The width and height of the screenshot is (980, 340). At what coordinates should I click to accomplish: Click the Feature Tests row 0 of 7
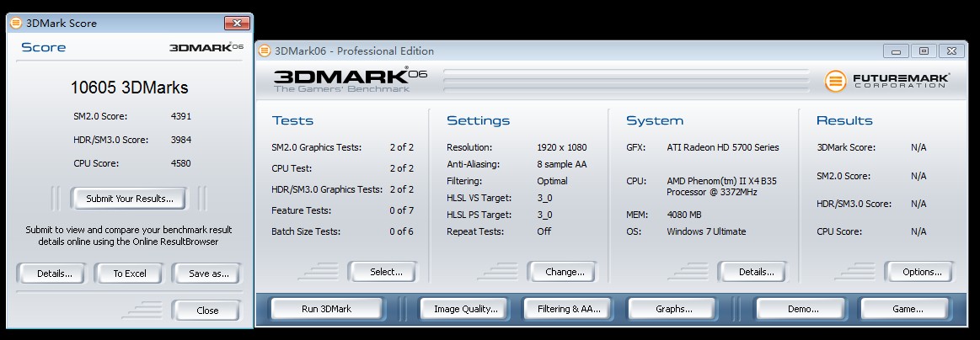pyautogui.click(x=342, y=210)
